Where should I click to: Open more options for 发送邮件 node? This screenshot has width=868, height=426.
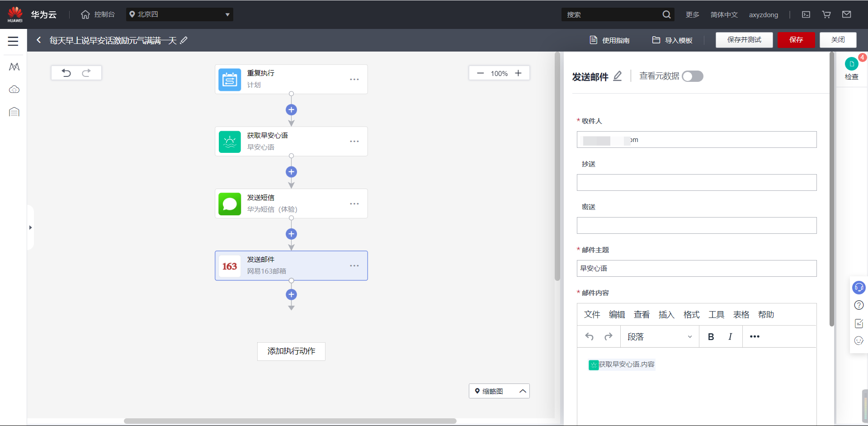point(354,266)
